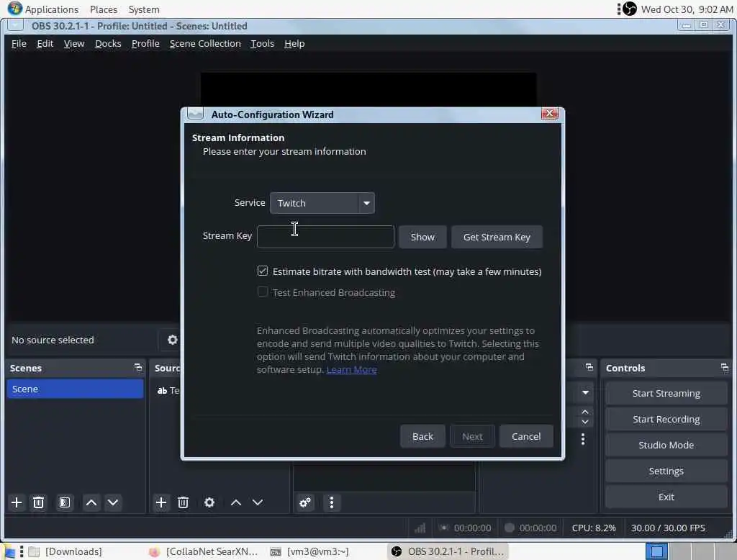Click the Get Stream Key button
Image resolution: width=737 pixels, height=560 pixels.
point(497,237)
